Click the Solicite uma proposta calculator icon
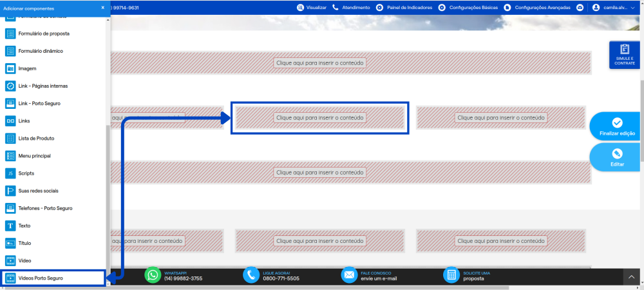 [x=451, y=275]
